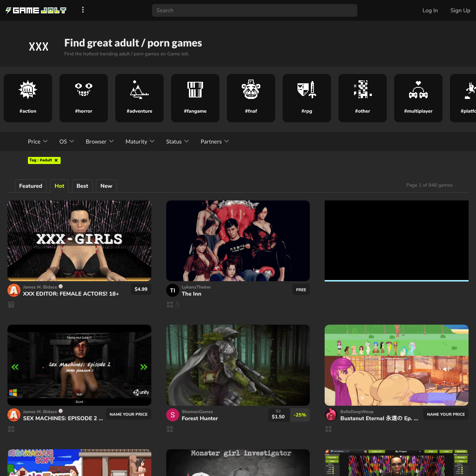Open the LykanzTheInn developer link
The image size is (476, 476).
[196, 287]
